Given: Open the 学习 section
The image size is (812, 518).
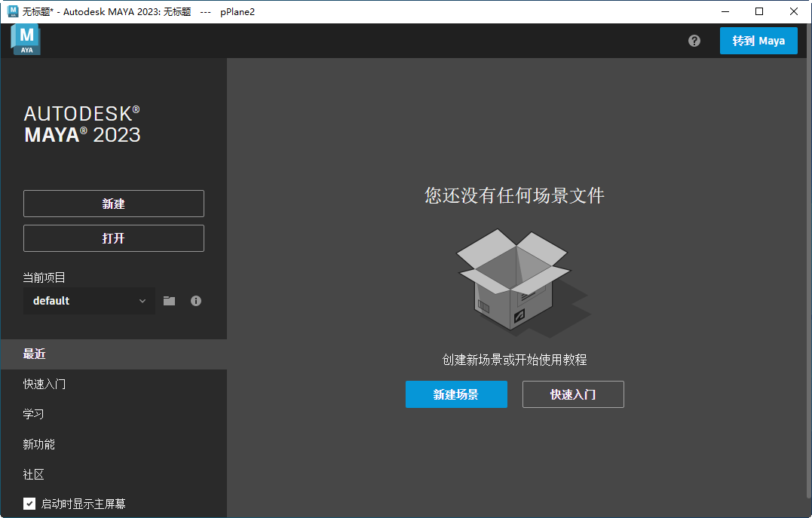Looking at the screenshot, I should [x=34, y=414].
